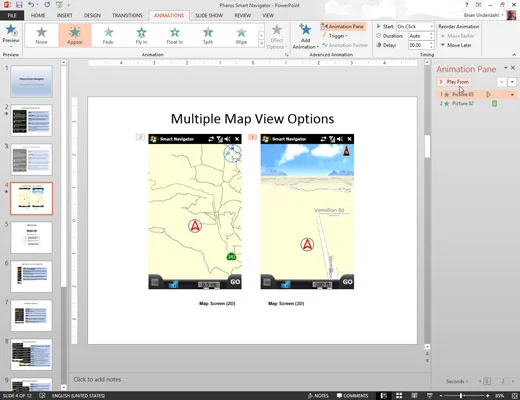
Task: Apply the Fly In animation effect
Action: pos(141,35)
